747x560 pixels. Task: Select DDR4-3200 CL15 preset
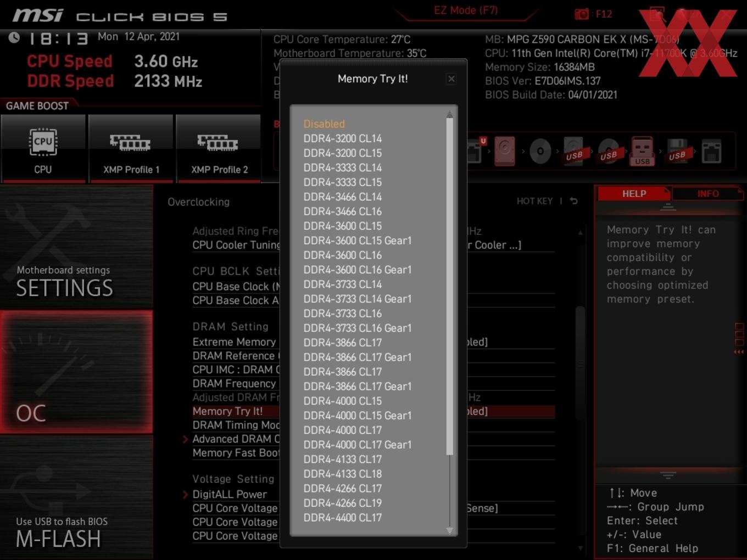tap(343, 153)
